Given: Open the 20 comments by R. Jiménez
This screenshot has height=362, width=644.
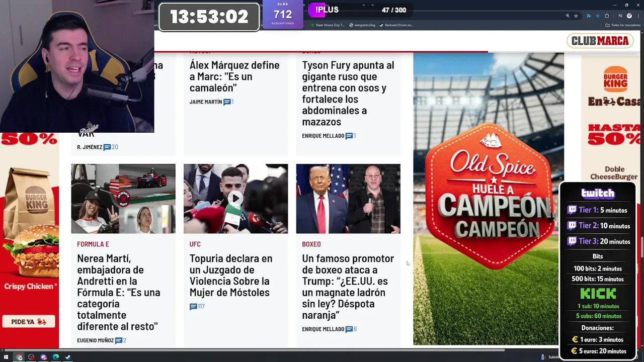Looking at the screenshot, I should (111, 147).
